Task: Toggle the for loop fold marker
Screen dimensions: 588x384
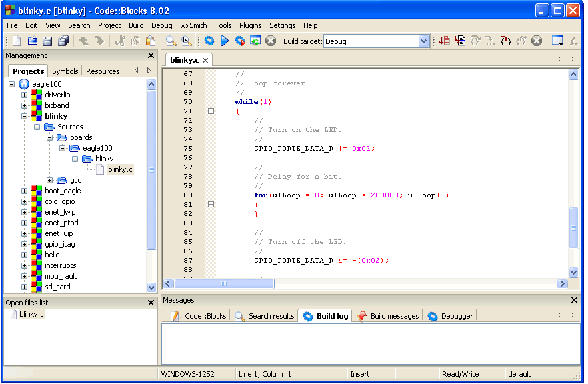Action: (211, 205)
